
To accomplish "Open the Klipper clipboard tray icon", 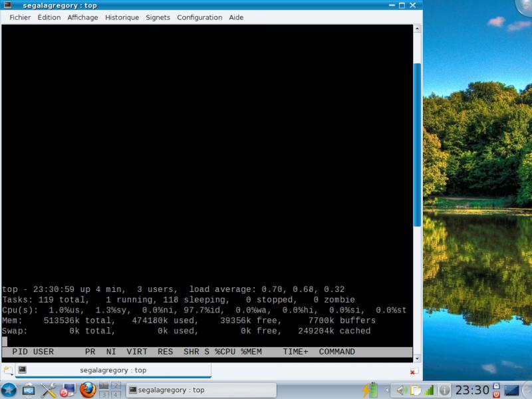I will click(x=415, y=390).
